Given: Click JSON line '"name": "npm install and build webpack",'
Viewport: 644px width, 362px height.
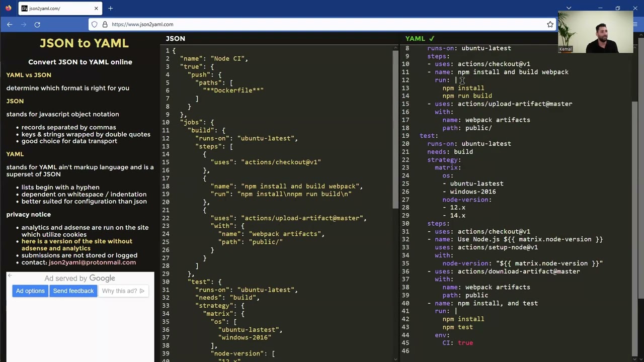Looking at the screenshot, I should click(x=286, y=187).
